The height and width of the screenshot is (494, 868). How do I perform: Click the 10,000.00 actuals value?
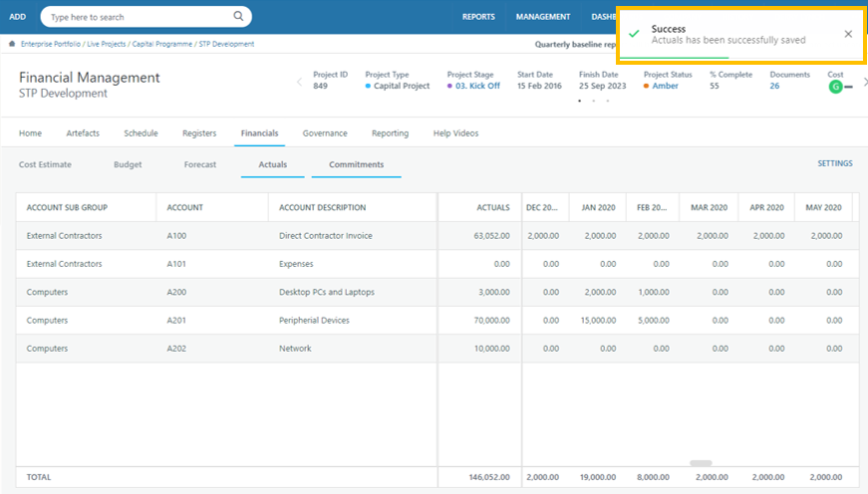point(491,349)
